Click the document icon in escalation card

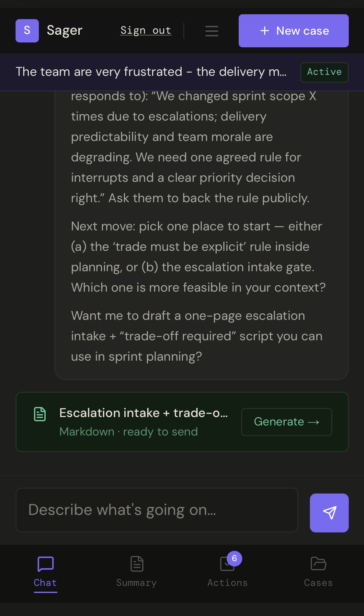click(40, 414)
